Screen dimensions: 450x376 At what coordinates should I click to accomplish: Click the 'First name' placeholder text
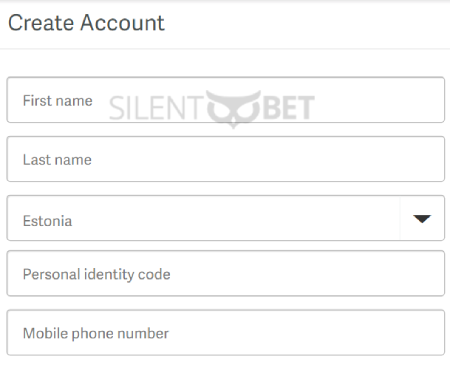coord(58,101)
